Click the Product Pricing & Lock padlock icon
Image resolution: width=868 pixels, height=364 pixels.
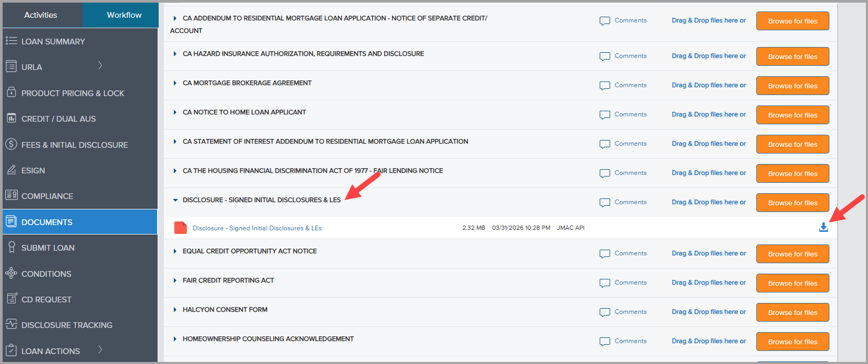click(11, 92)
